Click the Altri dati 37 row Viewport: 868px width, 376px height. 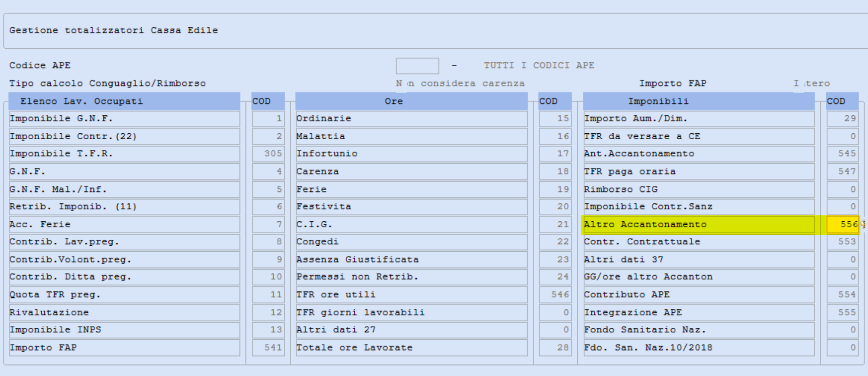[x=699, y=260]
